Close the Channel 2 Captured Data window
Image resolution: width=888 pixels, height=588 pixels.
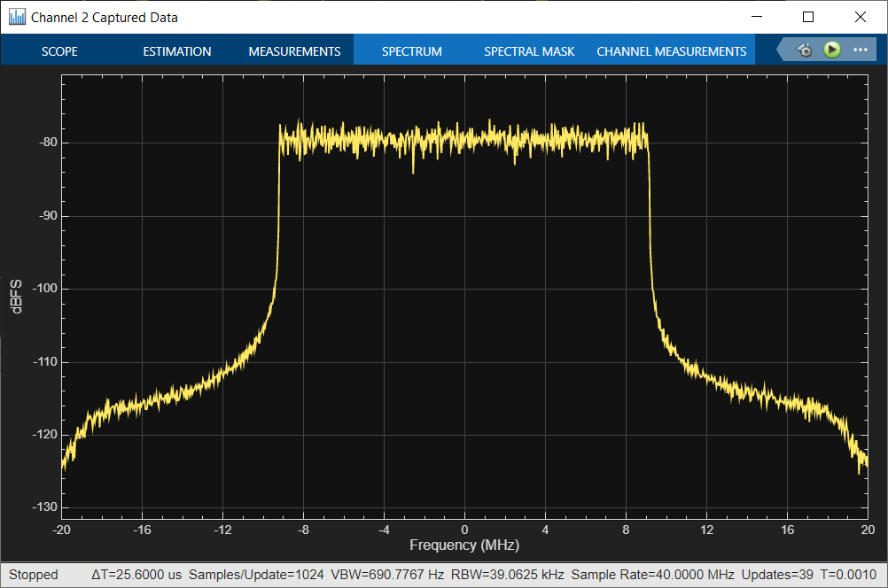coord(860,17)
